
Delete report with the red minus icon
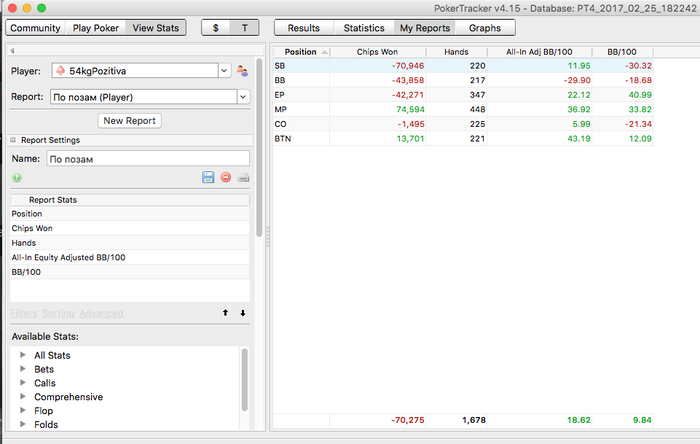(226, 177)
